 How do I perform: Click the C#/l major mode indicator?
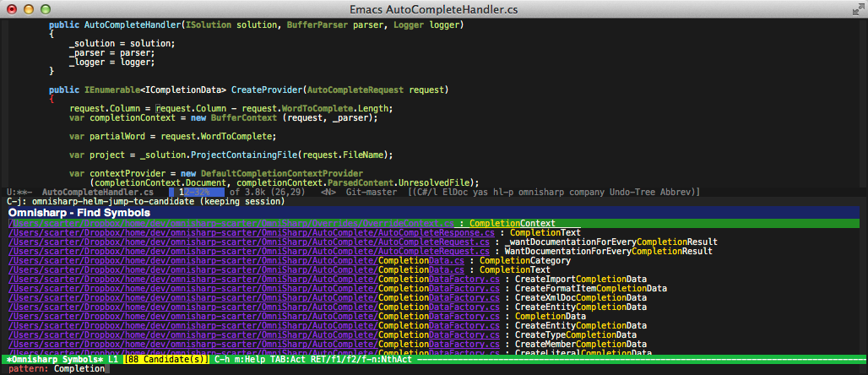tap(427, 192)
